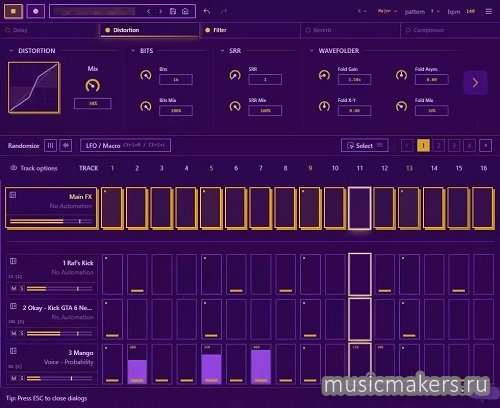Solo the 2 Okay - Kick track
The image size is (500, 408).
(x=22, y=333)
